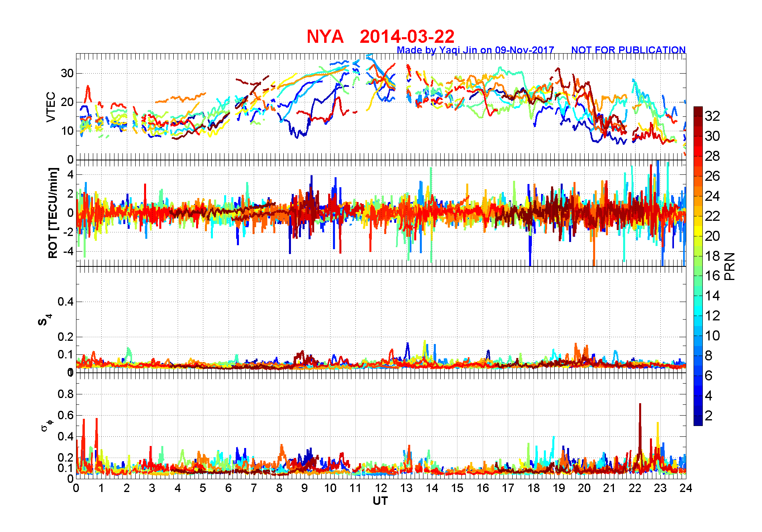Viewport: 762px width, 532px height.
Task: Click the plot title "NYA 2014-03-22"
Action: (x=381, y=37)
